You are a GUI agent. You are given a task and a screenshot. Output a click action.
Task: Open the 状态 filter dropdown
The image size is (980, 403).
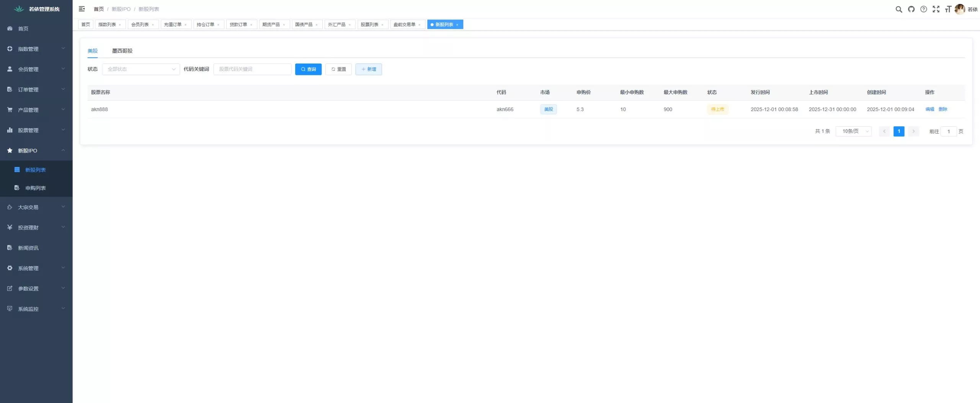[140, 69]
